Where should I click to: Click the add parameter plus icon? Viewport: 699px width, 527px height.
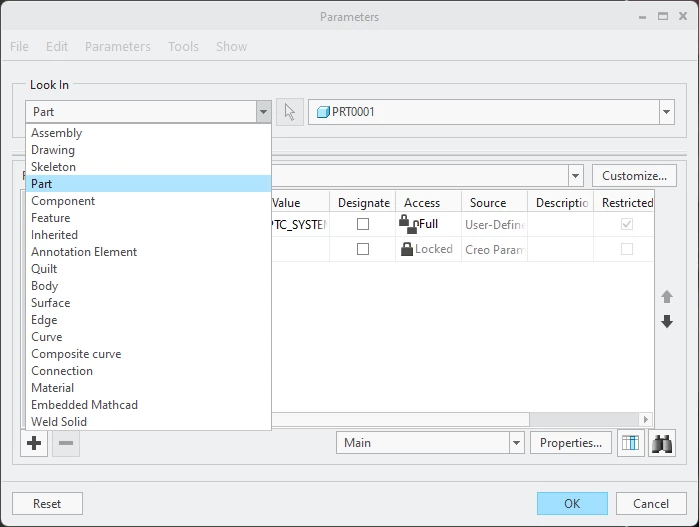click(x=34, y=443)
